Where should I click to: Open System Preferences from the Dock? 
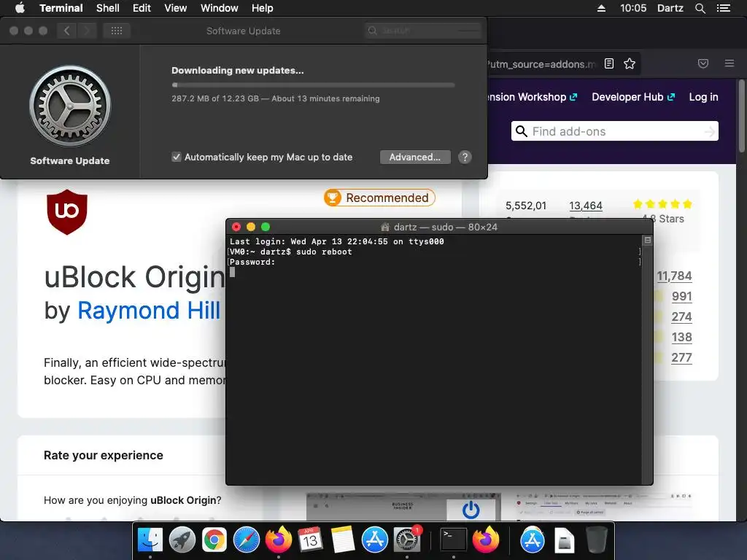tap(407, 540)
